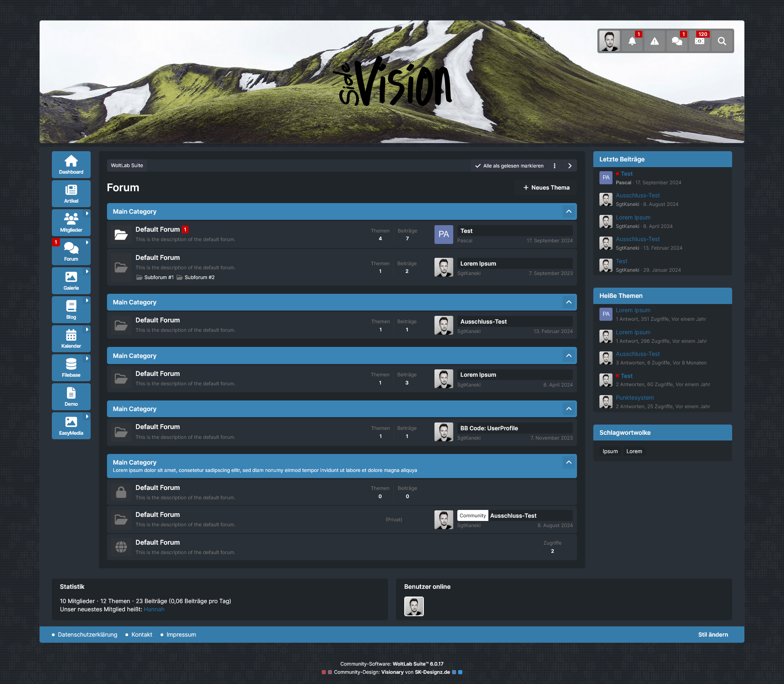Collapse the Main Category with lorem ipsum description
Screen dimensions: 784x684
point(568,463)
